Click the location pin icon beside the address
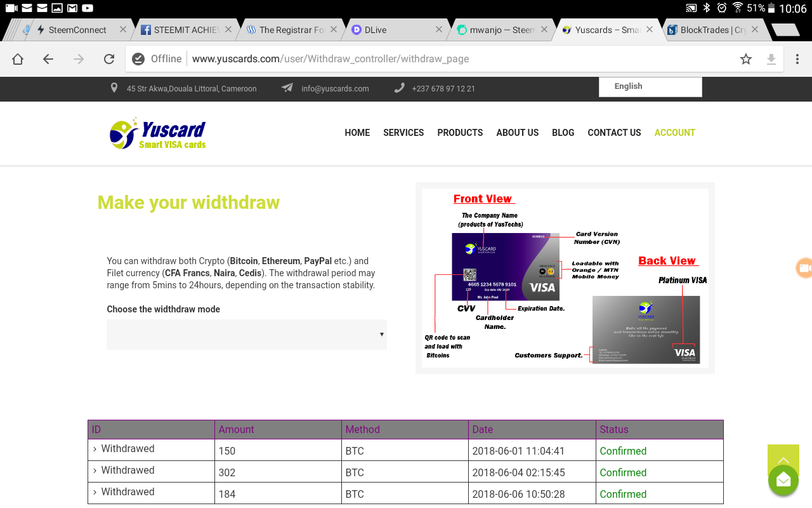Screen dimensions: 812x508 [114, 88]
